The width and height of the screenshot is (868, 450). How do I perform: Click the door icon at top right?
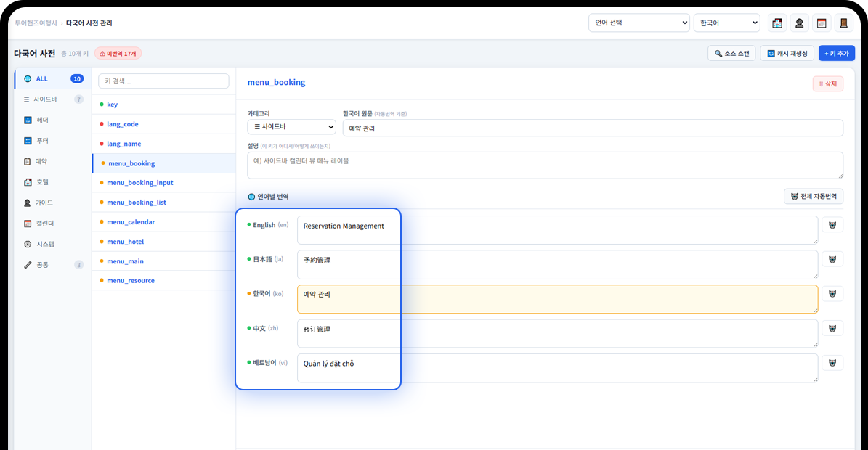(x=843, y=22)
